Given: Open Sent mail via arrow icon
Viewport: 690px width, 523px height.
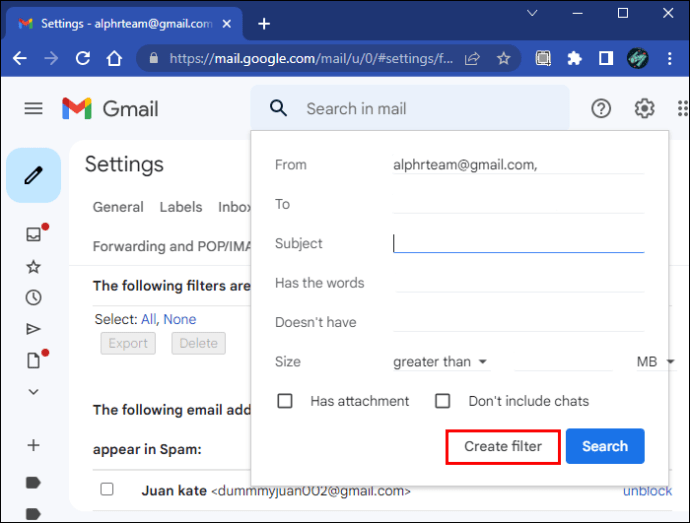Looking at the screenshot, I should 33,329.
